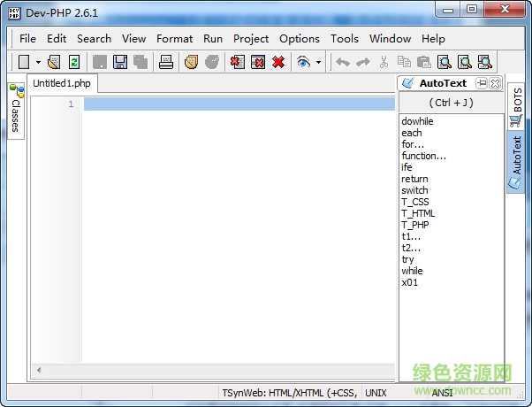Click the TSynWeb: HTML/XHTML status bar entry
The image size is (532, 407).
pos(290,393)
